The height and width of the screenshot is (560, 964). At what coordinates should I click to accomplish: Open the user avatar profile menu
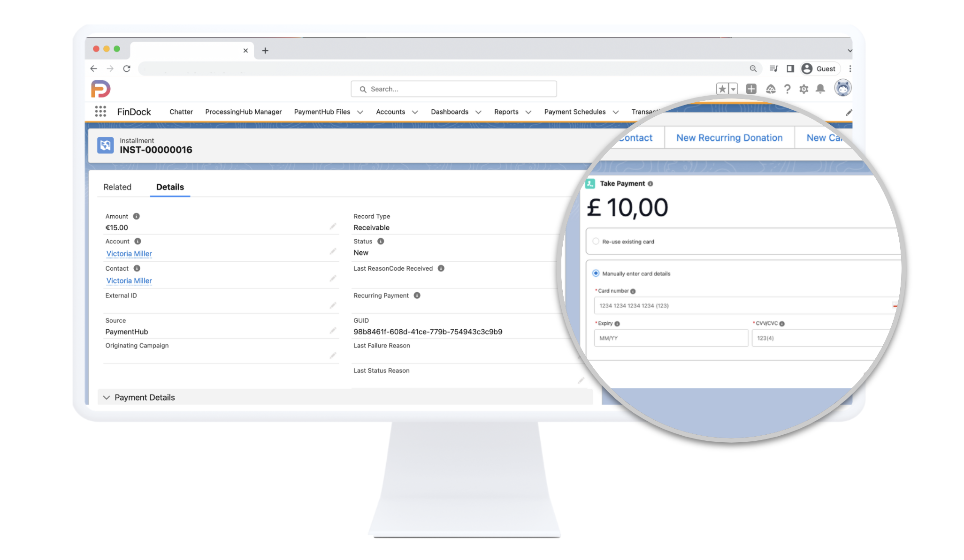843,88
